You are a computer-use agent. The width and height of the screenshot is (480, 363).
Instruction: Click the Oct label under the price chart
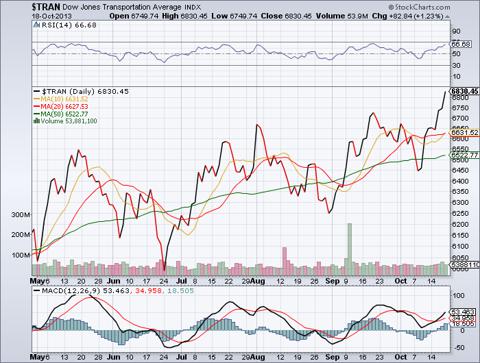[x=401, y=281]
